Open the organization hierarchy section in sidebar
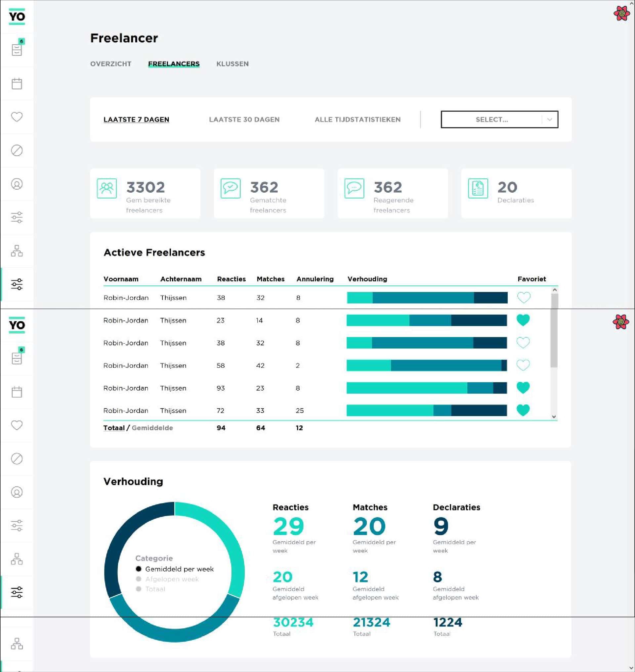The height and width of the screenshot is (672, 635). (17, 251)
